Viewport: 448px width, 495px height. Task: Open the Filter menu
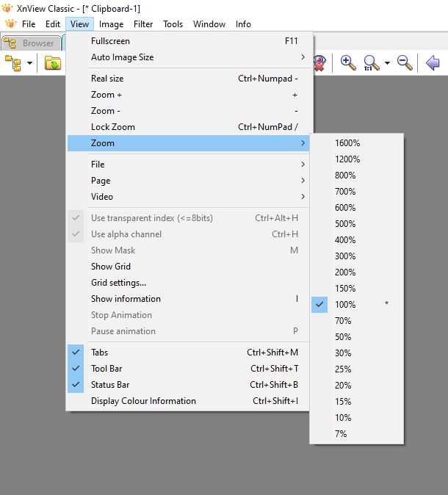tap(143, 24)
